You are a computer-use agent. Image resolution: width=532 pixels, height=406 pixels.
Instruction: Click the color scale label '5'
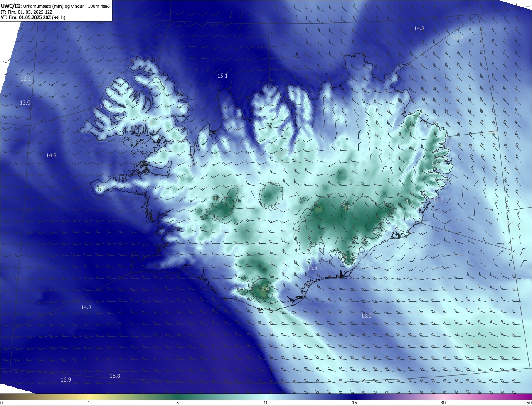click(177, 403)
